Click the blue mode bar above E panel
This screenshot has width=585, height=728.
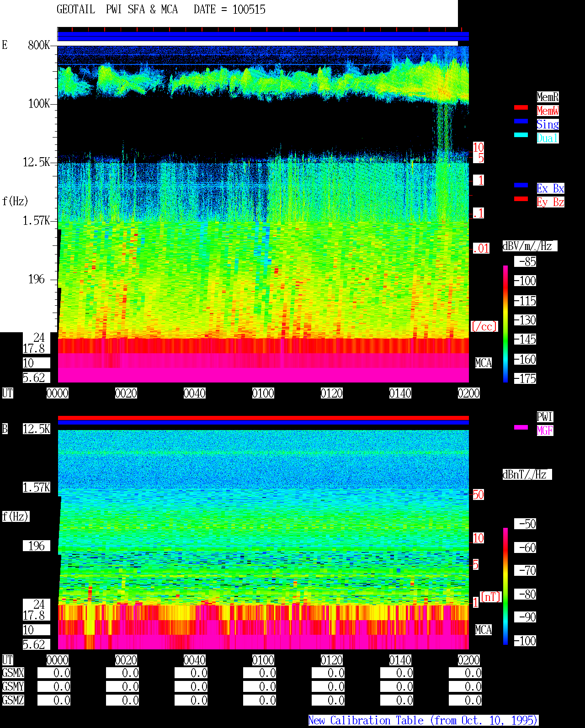point(263,37)
